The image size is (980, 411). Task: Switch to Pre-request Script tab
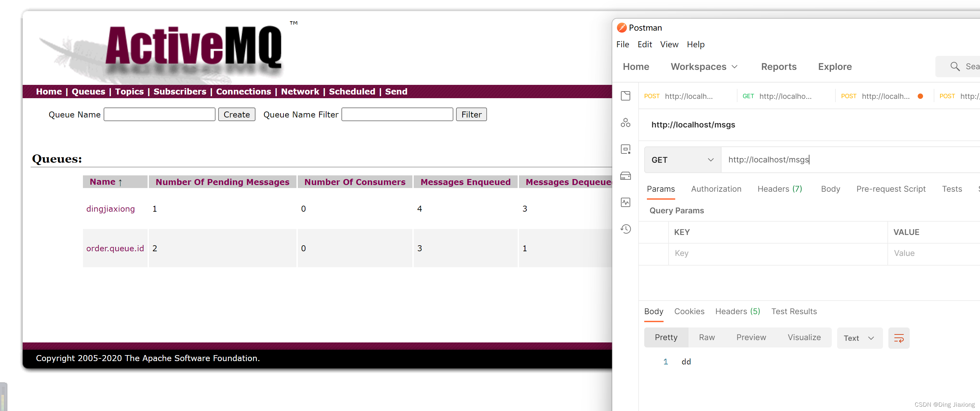[891, 189]
